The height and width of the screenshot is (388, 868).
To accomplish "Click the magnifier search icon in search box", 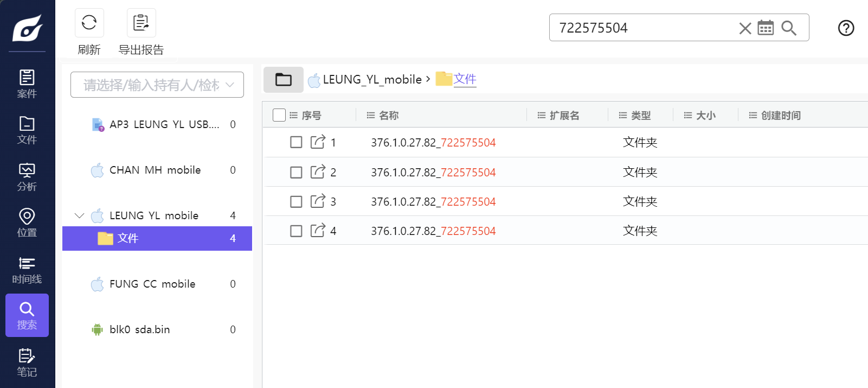I will click(x=789, y=28).
